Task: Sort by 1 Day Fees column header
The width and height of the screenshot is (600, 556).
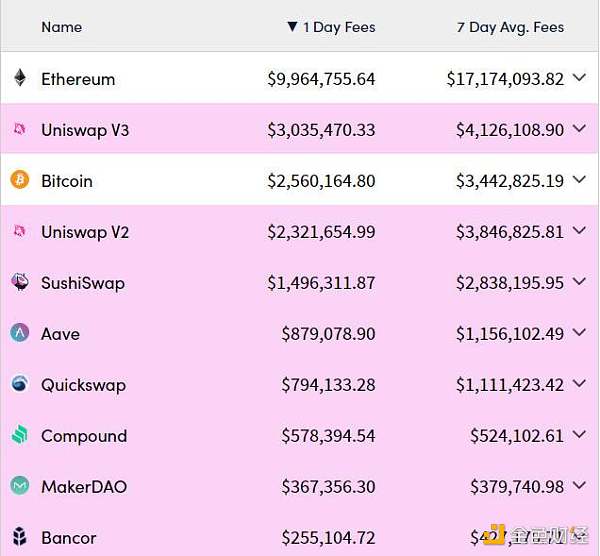Action: coord(339,27)
